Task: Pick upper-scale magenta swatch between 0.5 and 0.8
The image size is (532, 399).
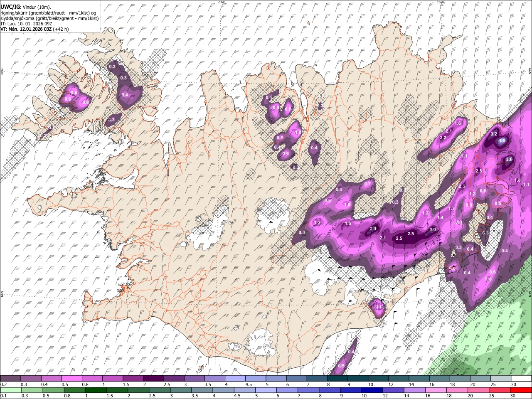Action: 71,378
